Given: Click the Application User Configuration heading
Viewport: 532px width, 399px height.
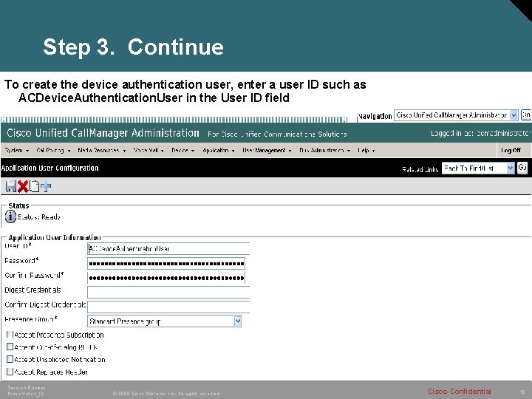Looking at the screenshot, I should [50, 168].
